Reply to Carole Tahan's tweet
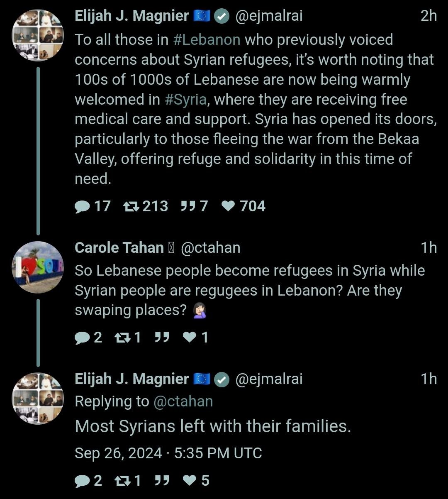The image size is (448, 499). coord(82,338)
